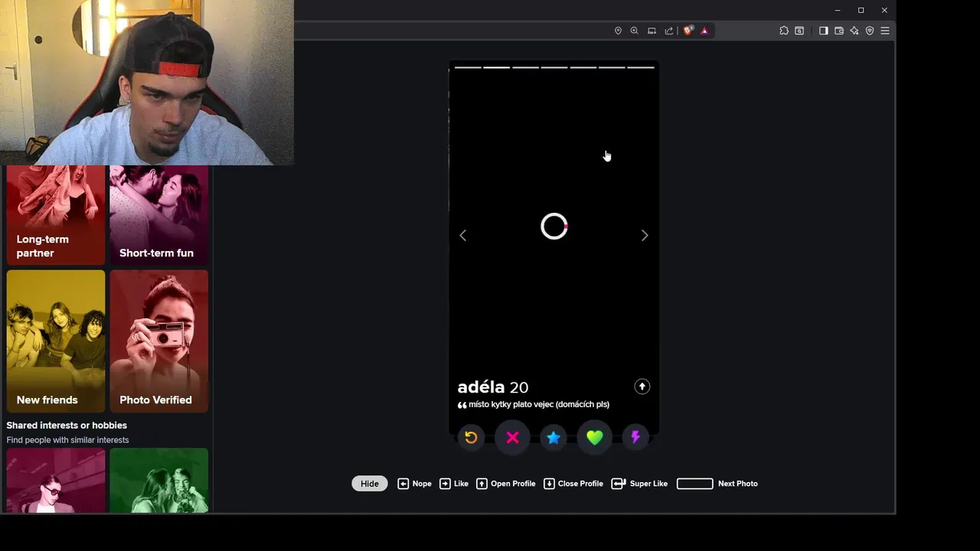Close the browser window

(884, 10)
